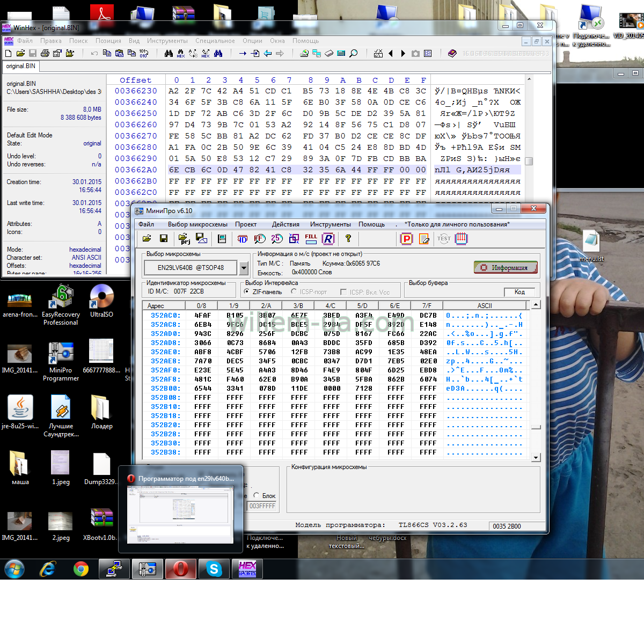Open the UltraISO desktop icon
The image size is (644, 644).
(x=101, y=300)
